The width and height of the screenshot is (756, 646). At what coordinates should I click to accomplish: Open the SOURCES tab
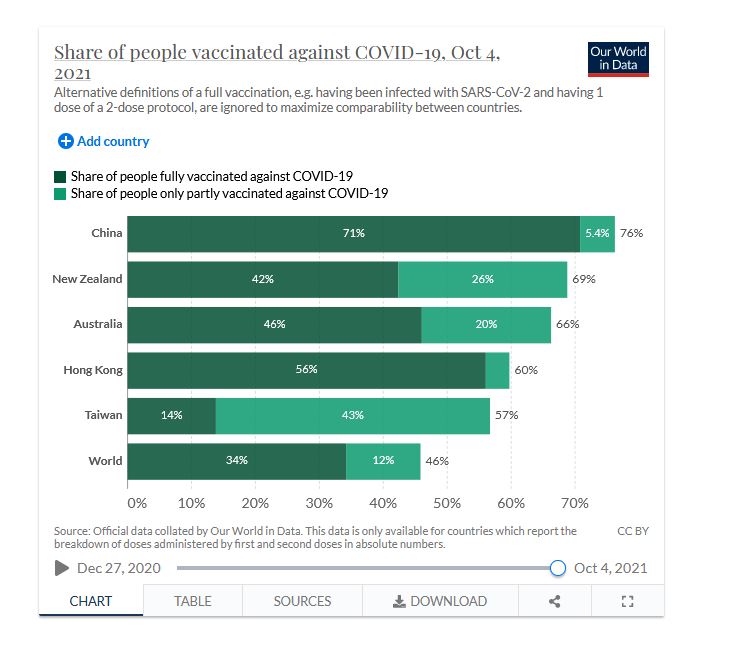[302, 601]
